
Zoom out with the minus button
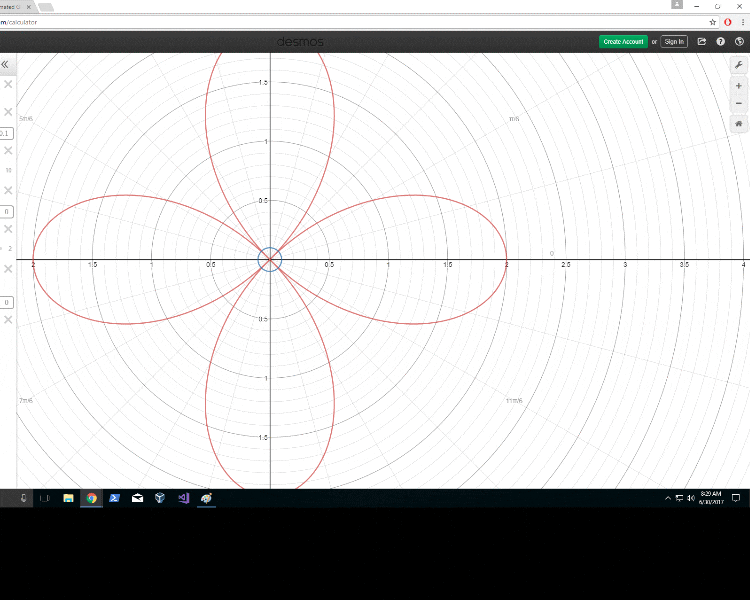738,103
